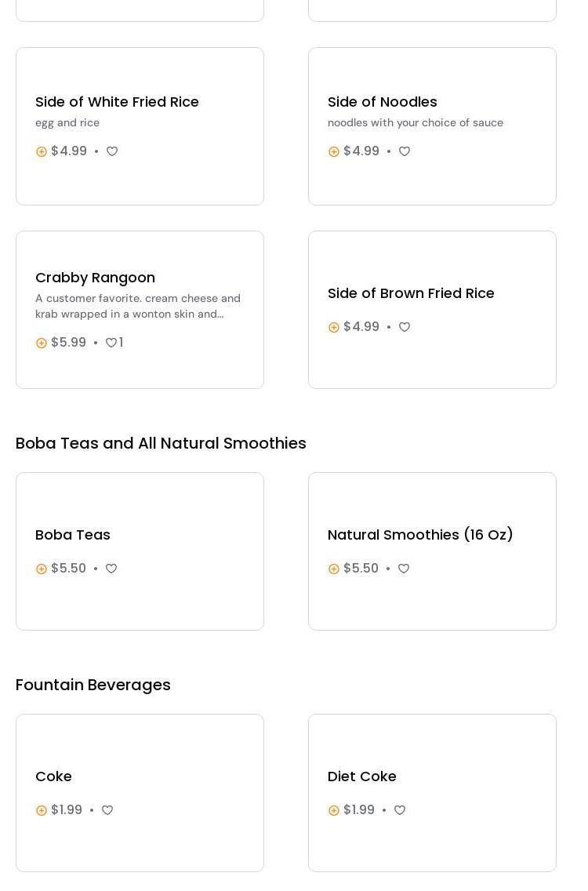Screen dimensions: 588x891
Task: Open the Crabby Rangoon item title
Action: 95,278
